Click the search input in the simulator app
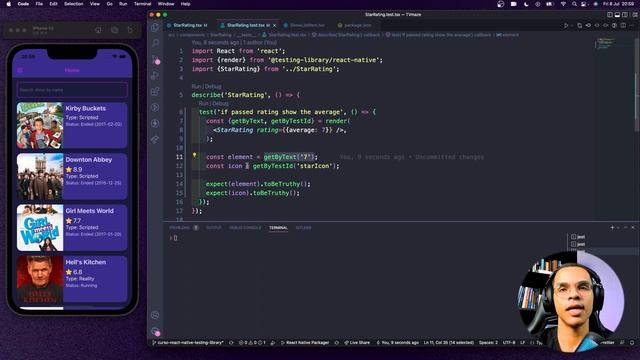This screenshot has width=640, height=360. click(x=72, y=90)
